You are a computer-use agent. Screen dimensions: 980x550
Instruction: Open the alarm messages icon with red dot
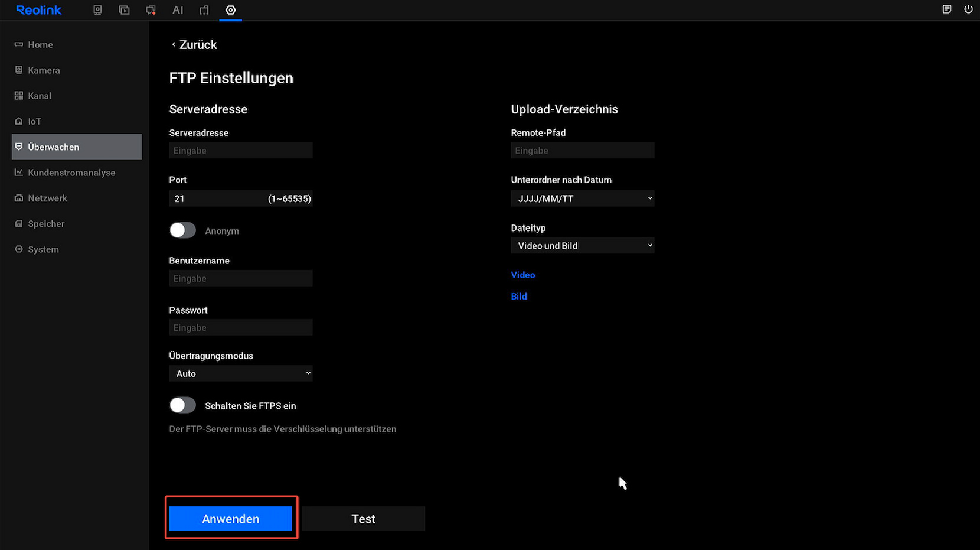pyautogui.click(x=151, y=10)
